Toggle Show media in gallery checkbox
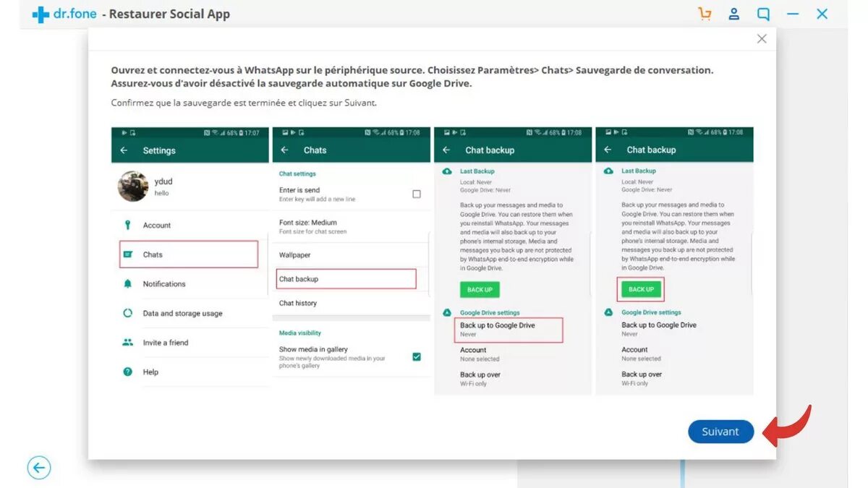 pyautogui.click(x=417, y=356)
